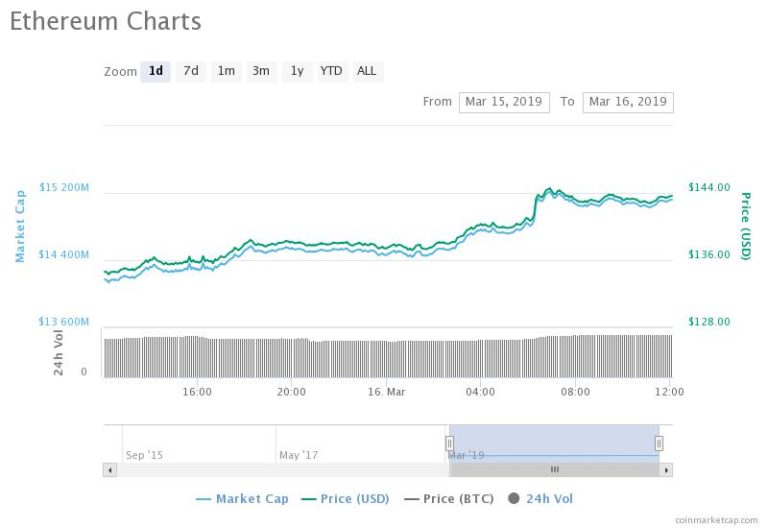Click the May '17 navigator marker
Image resolution: width=768 pixels, height=528 pixels.
(x=298, y=455)
